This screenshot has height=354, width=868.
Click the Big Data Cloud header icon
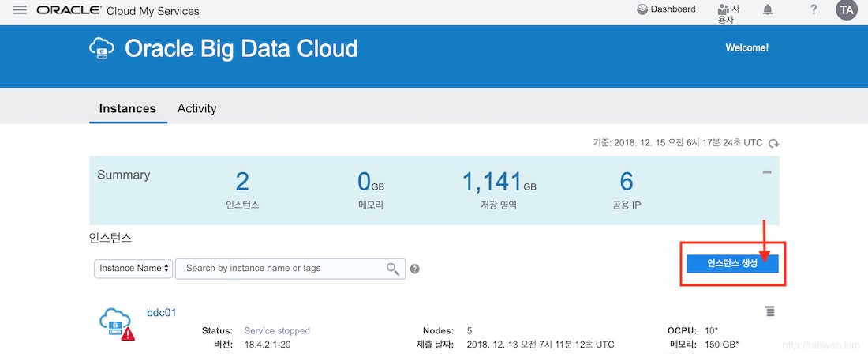pyautogui.click(x=101, y=49)
